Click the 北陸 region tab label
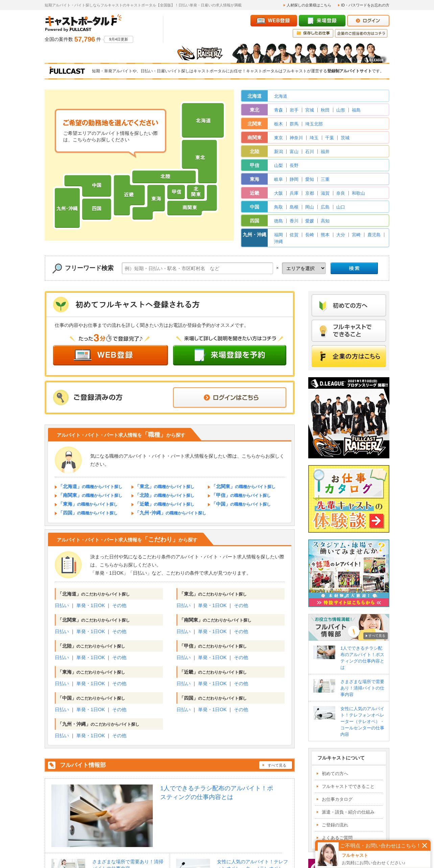This screenshot has height=868, width=434. (x=254, y=151)
